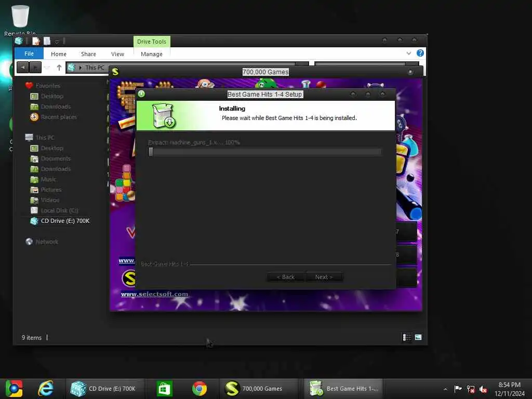Switch to the View ribbon tab
The height and width of the screenshot is (399, 532).
point(117,54)
